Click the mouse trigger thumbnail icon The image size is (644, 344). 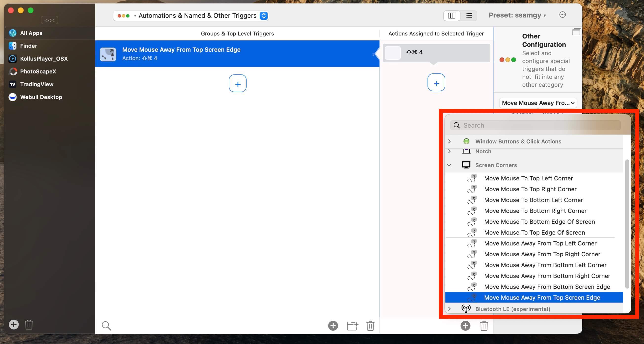tap(108, 54)
